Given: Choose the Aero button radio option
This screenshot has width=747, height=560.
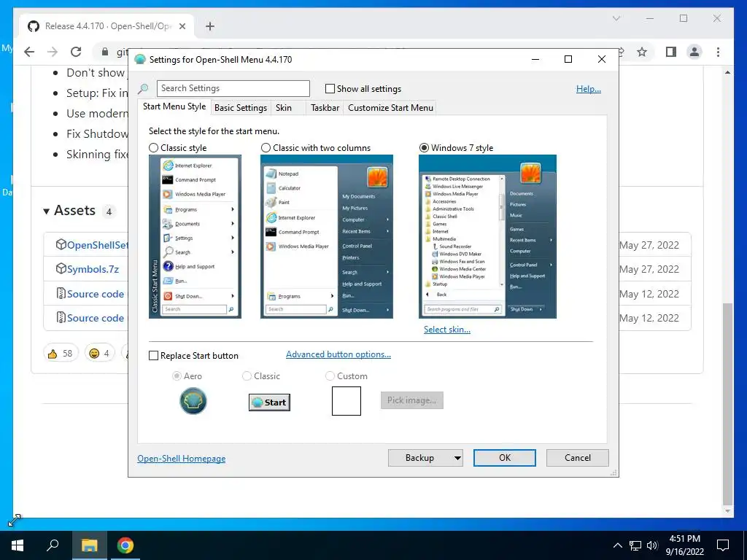Looking at the screenshot, I should click(177, 376).
